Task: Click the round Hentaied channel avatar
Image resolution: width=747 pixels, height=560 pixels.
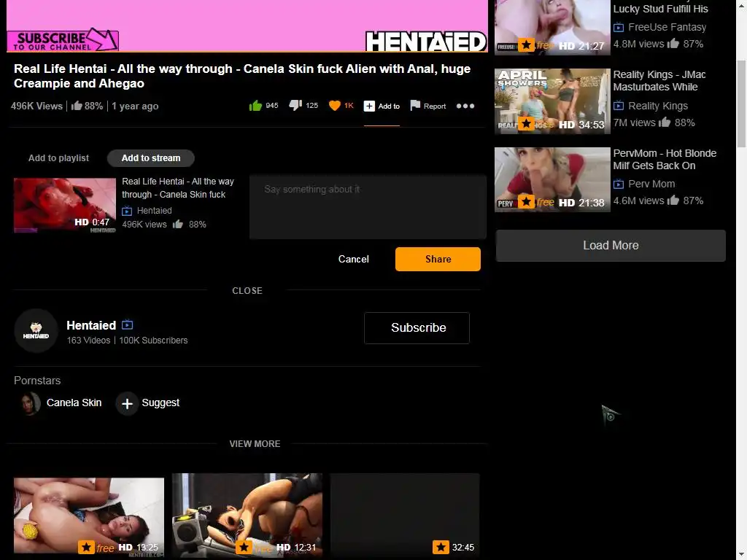Action: pyautogui.click(x=36, y=330)
